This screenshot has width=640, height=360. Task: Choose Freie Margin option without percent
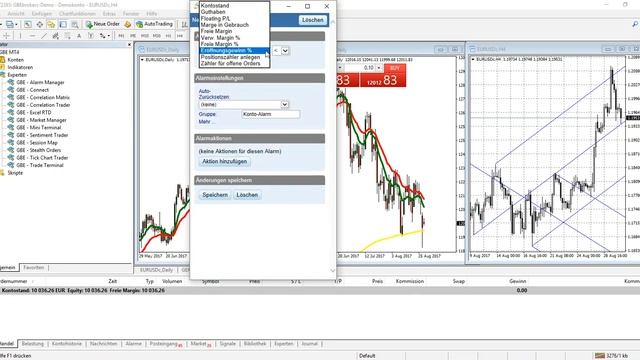[x=235, y=31]
